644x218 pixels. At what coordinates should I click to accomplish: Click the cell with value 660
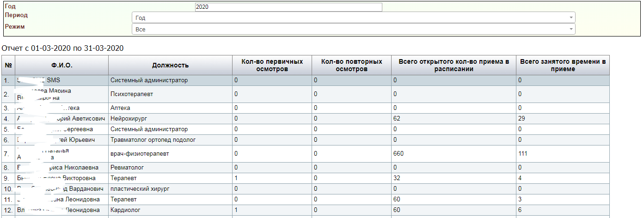click(x=399, y=153)
